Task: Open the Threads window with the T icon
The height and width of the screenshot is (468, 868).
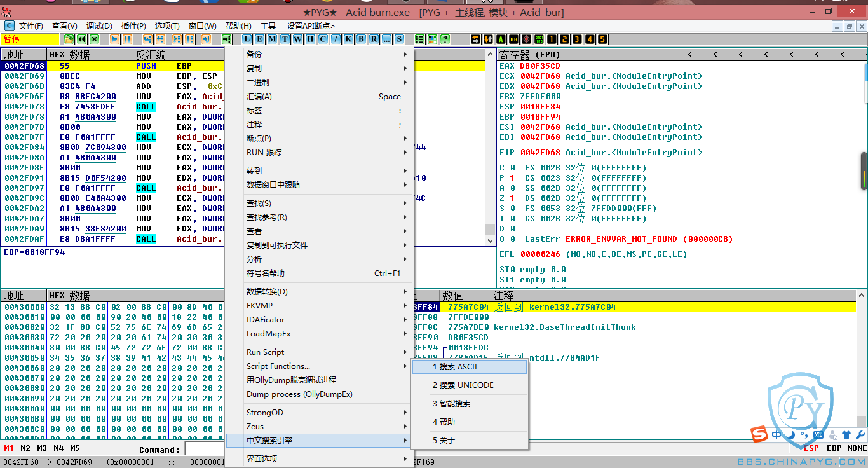Action: point(285,39)
